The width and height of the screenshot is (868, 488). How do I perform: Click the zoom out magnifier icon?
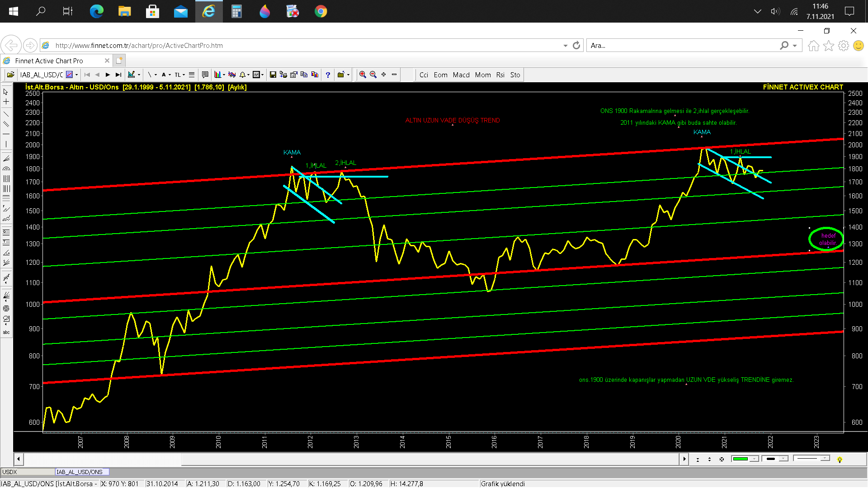(x=373, y=75)
